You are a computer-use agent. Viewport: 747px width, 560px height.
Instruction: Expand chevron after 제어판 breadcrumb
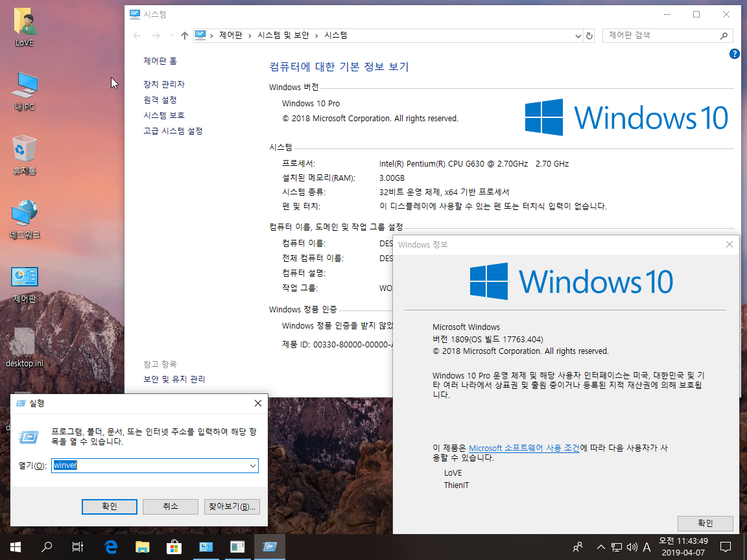(x=250, y=36)
